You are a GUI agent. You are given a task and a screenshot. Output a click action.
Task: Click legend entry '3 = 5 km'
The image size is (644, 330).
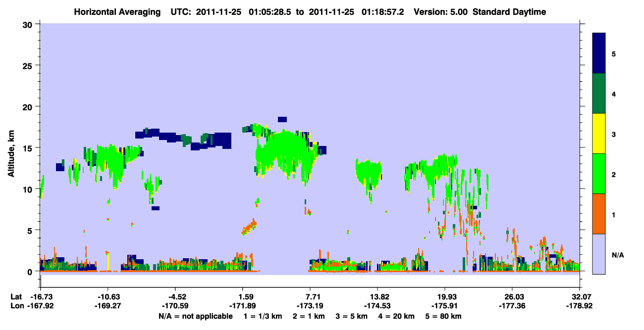pos(353,316)
